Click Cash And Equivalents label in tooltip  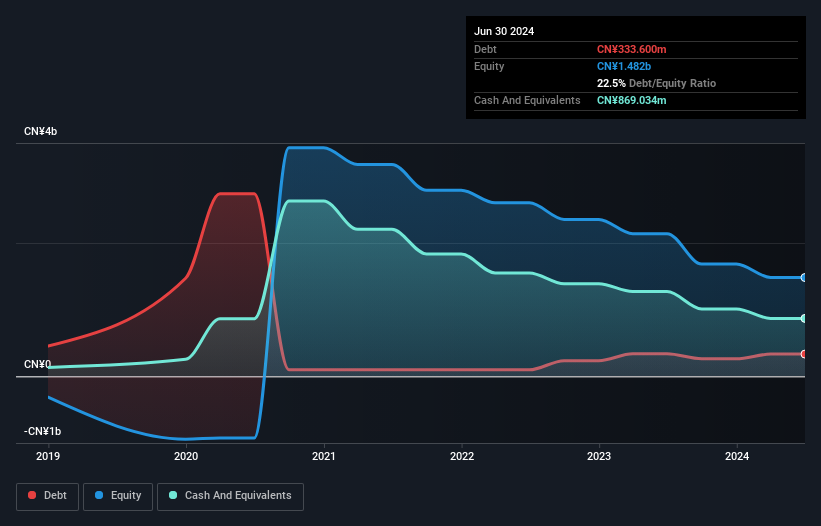[527, 100]
